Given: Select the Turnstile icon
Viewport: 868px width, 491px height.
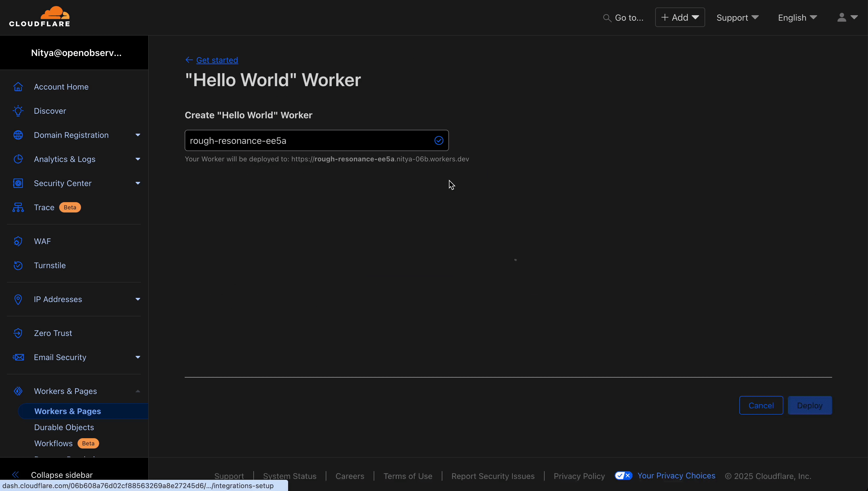Looking at the screenshot, I should [x=18, y=265].
